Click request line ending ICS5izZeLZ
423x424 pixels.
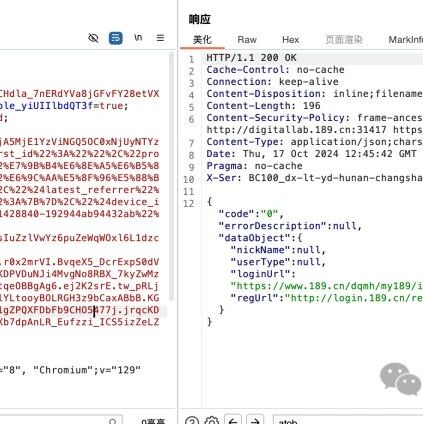pyautogui.click(x=79, y=322)
